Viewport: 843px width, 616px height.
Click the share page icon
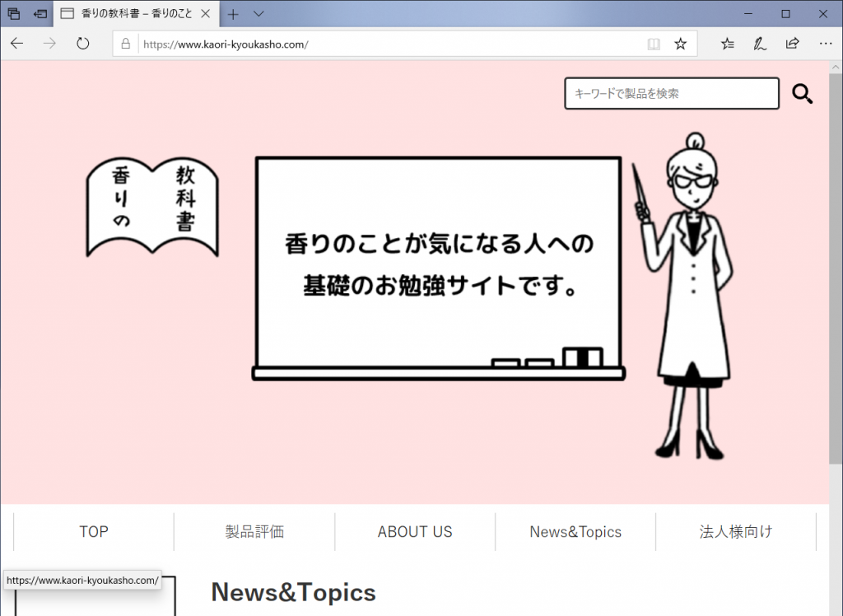coord(793,44)
